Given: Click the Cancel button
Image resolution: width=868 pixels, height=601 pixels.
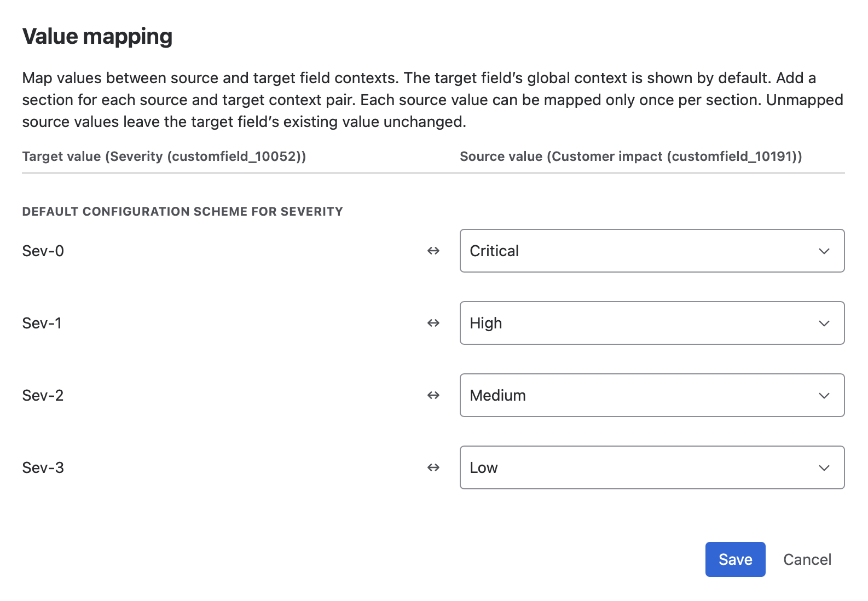Looking at the screenshot, I should click(807, 559).
